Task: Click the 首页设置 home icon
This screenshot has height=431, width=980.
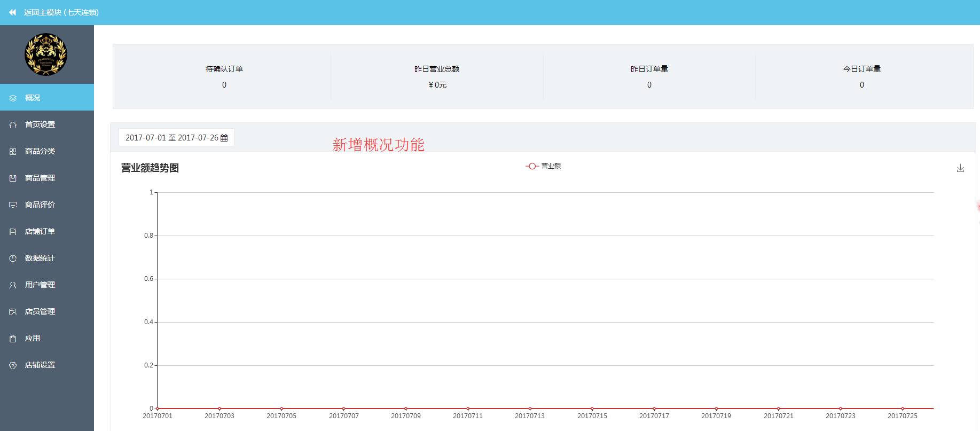Action: pos(13,125)
